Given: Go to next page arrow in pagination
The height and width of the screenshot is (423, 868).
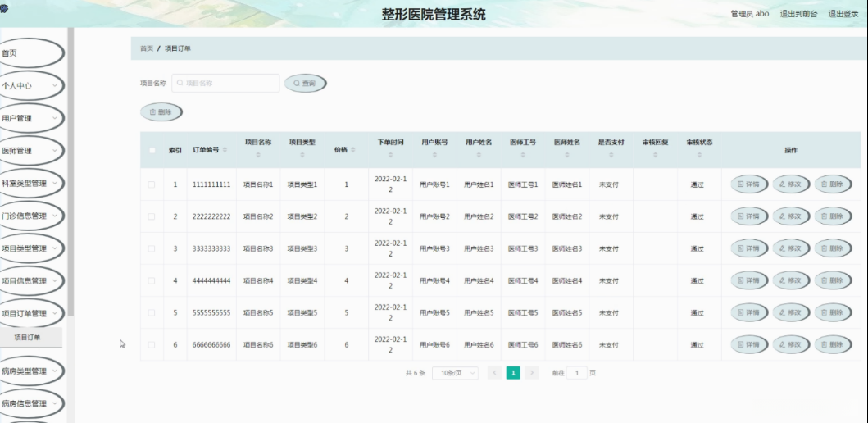Looking at the screenshot, I should 532,373.
